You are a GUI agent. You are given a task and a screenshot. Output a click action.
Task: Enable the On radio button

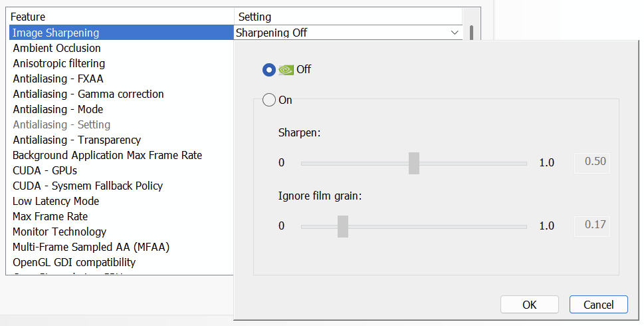click(x=269, y=100)
